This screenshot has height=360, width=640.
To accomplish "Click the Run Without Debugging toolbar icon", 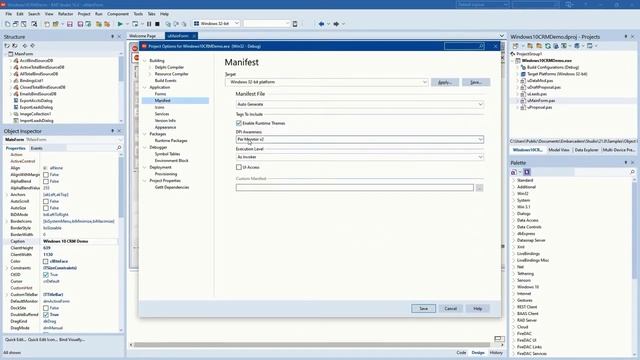I will point(135,24).
